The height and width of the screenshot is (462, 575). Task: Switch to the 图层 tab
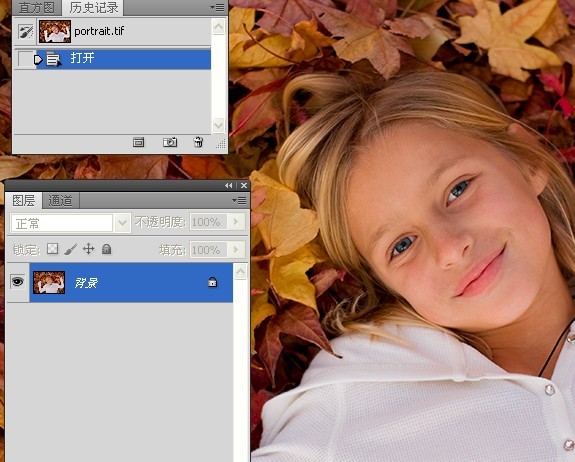pos(24,201)
